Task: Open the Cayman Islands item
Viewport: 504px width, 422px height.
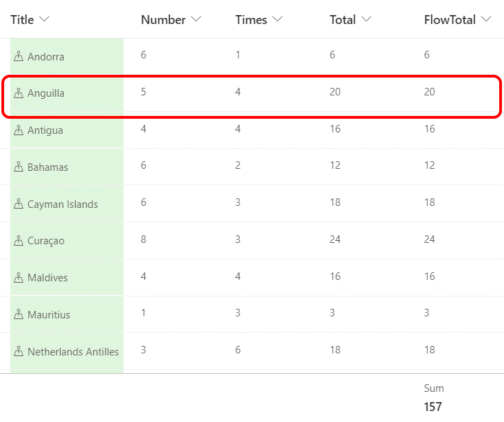Action: coord(62,204)
